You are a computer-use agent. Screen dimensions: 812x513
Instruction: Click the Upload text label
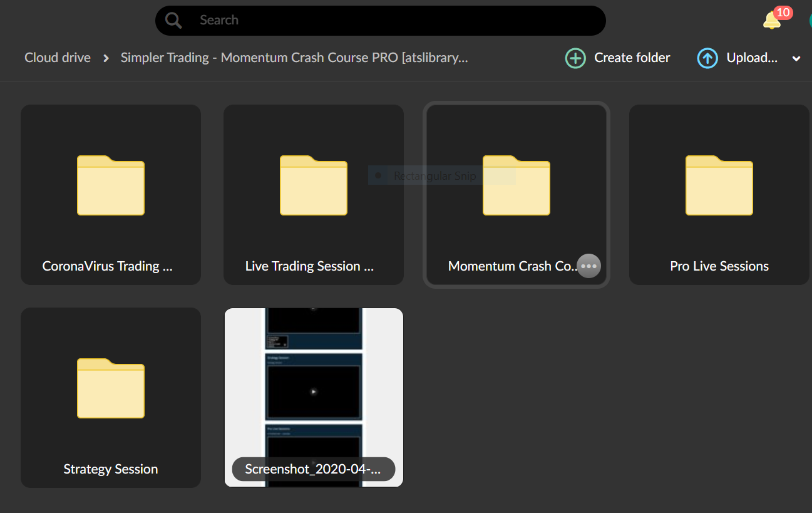[x=751, y=58]
